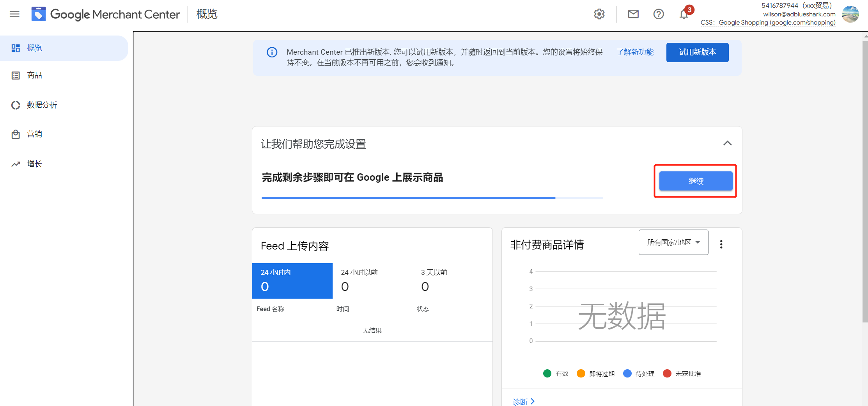Open the 诊断 link
868x406 pixels.
pyautogui.click(x=523, y=401)
